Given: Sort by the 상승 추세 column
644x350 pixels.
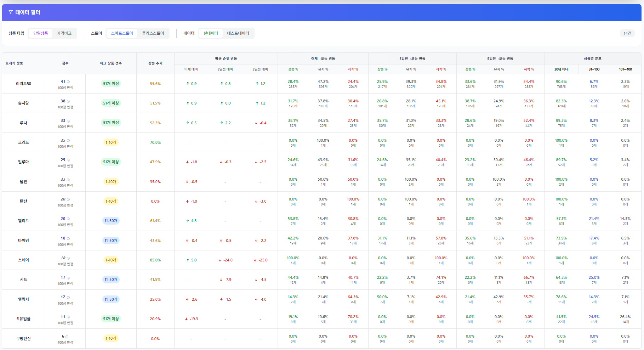Looking at the screenshot, I should click(x=155, y=63).
